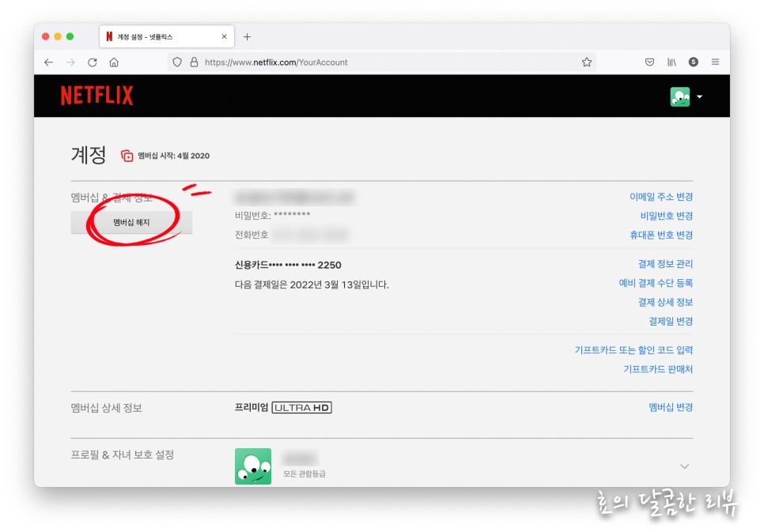The height and width of the screenshot is (532, 764).
Task: Open the Firefox hamburger menu
Action: tap(715, 62)
